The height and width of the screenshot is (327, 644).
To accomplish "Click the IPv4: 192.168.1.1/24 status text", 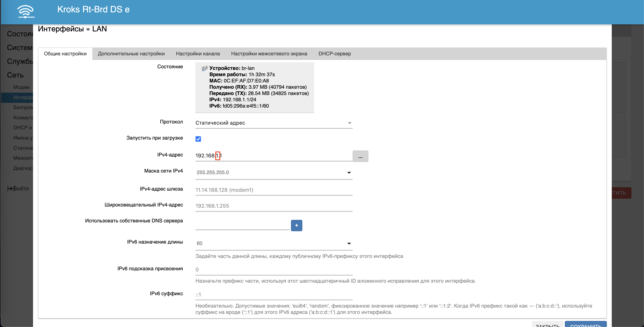I will [233, 100].
